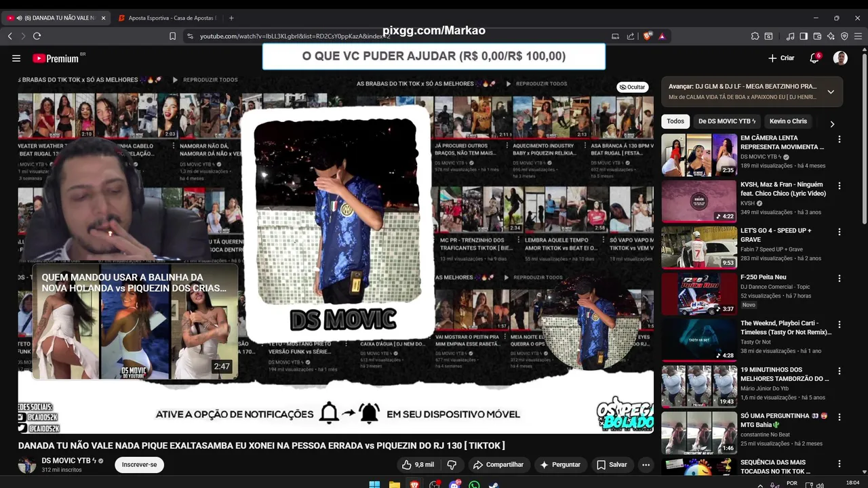Image resolution: width=868 pixels, height=488 pixels.
Task: Switch to the Aposta Esportiva browser tab
Action: 167,18
